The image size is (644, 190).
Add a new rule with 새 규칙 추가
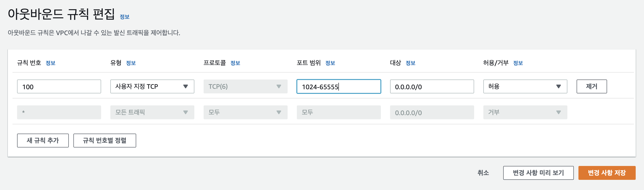[43, 141]
